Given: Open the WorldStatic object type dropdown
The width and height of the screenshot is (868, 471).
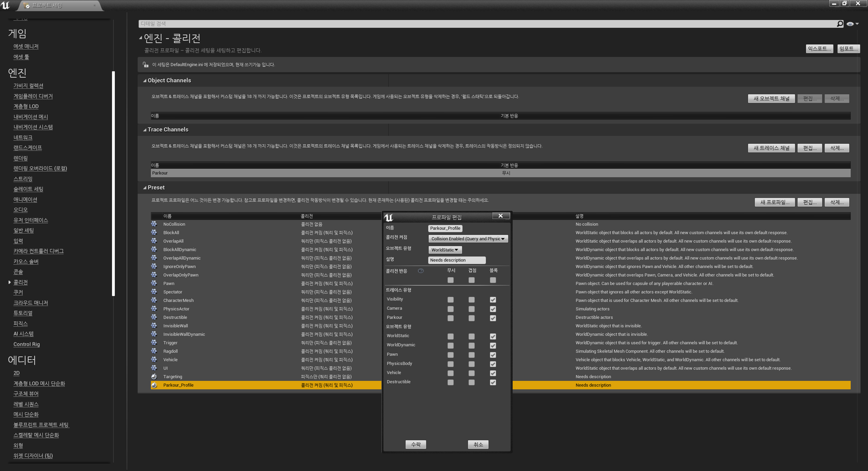Looking at the screenshot, I should click(445, 250).
